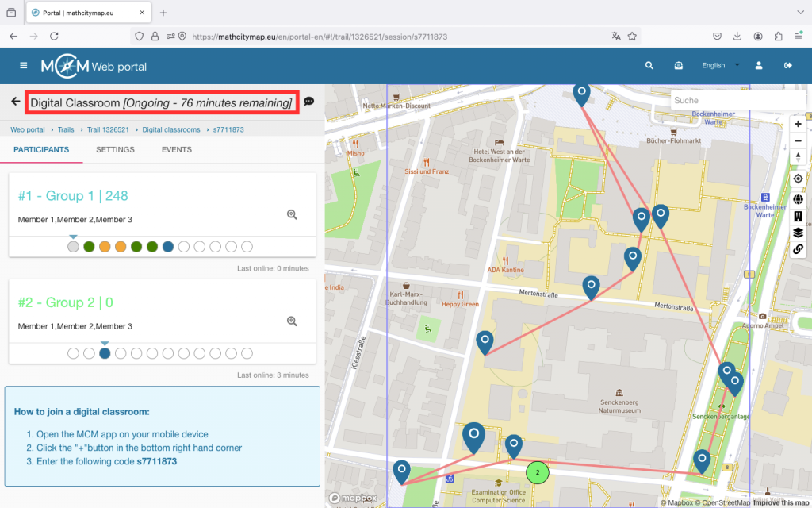Open the English language dropdown
812x508 pixels.
pyautogui.click(x=720, y=66)
